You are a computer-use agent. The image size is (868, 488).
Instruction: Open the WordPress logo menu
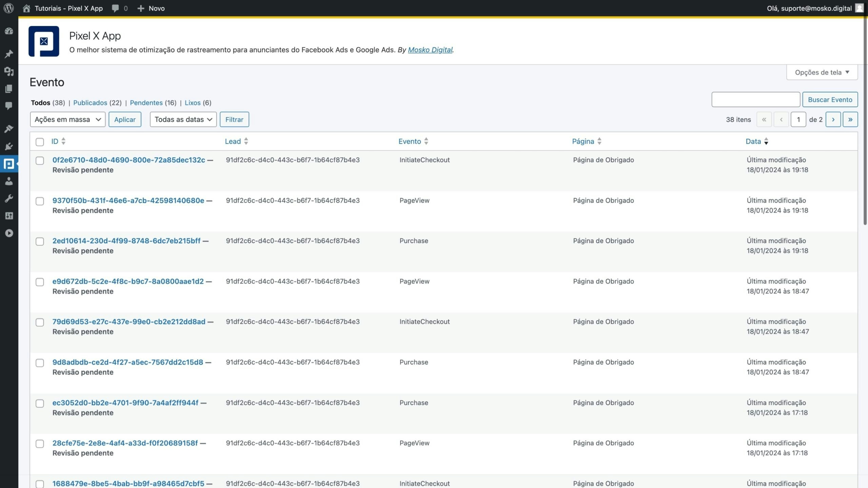point(9,8)
